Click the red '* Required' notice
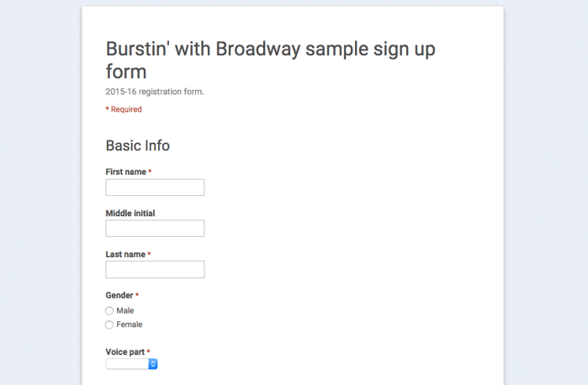 tap(124, 109)
